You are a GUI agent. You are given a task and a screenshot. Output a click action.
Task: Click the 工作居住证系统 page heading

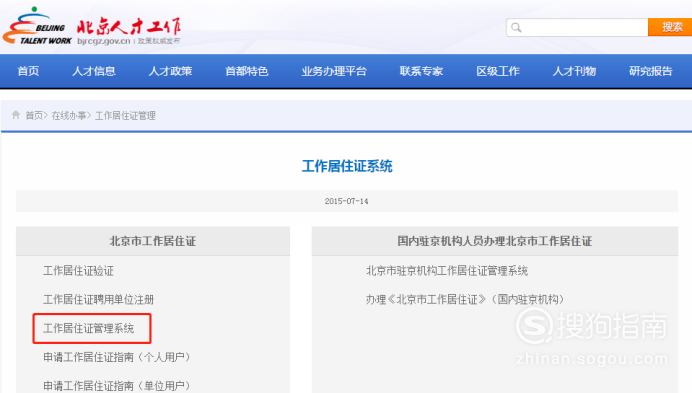coord(347,166)
